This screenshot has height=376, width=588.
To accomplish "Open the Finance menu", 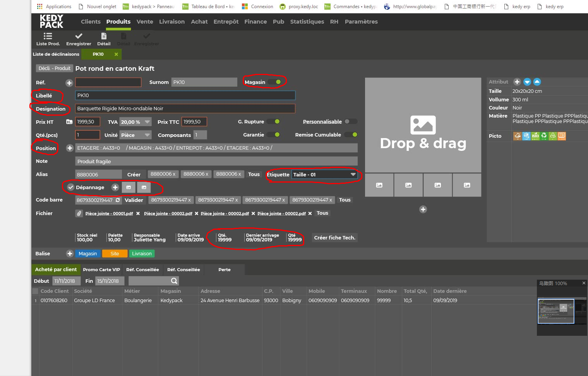I will click(255, 22).
